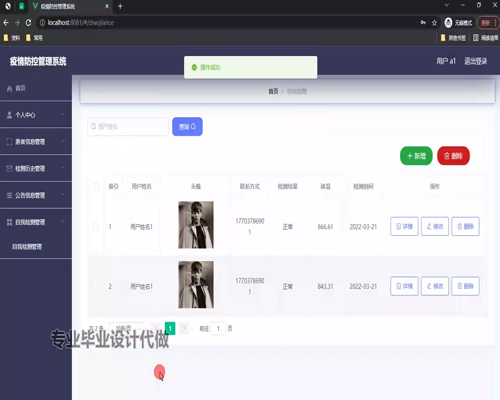The height and width of the screenshot is (400, 500).
Task: Click the browser back arrow
Action: pos(6,23)
